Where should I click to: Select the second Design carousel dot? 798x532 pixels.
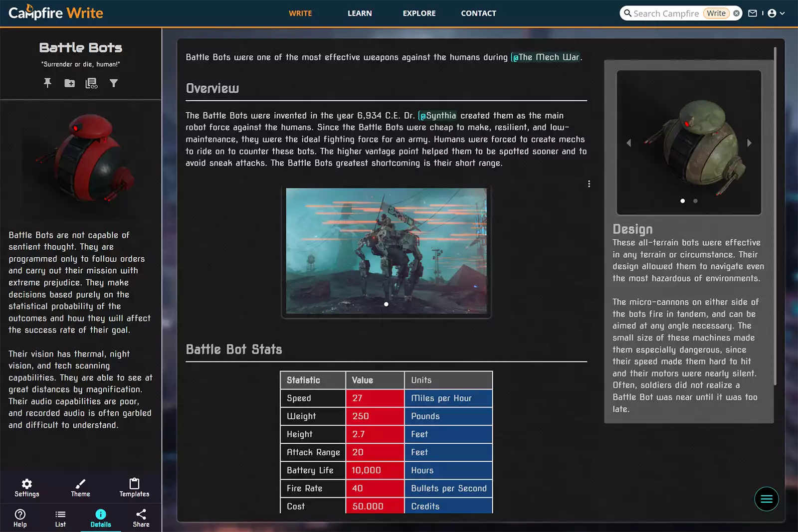[x=695, y=201]
